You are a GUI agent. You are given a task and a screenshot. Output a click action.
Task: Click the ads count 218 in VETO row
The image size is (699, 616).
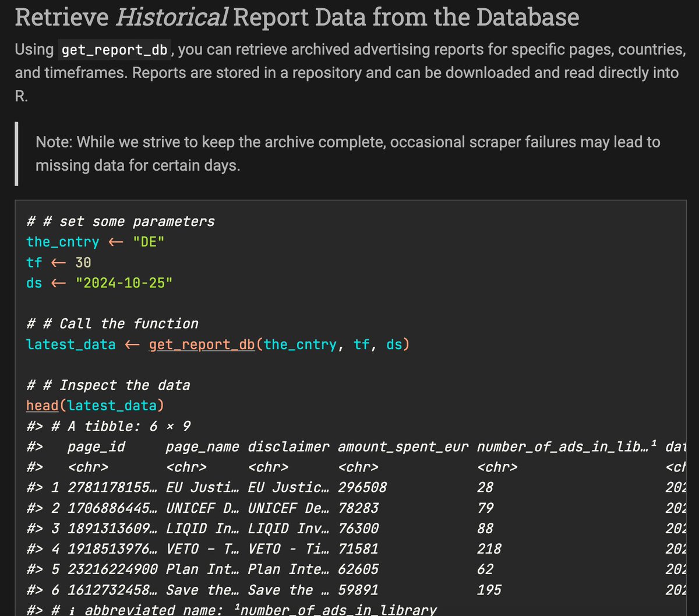[x=489, y=548]
